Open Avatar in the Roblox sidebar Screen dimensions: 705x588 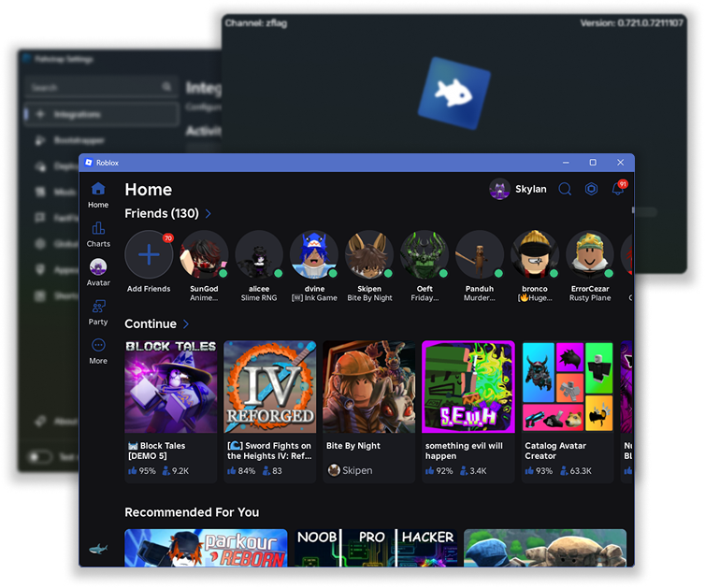click(98, 273)
